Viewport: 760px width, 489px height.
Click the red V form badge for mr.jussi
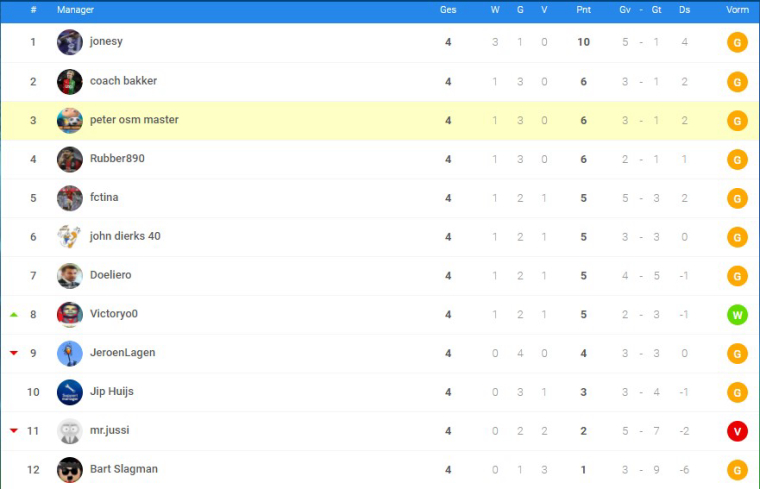point(737,431)
